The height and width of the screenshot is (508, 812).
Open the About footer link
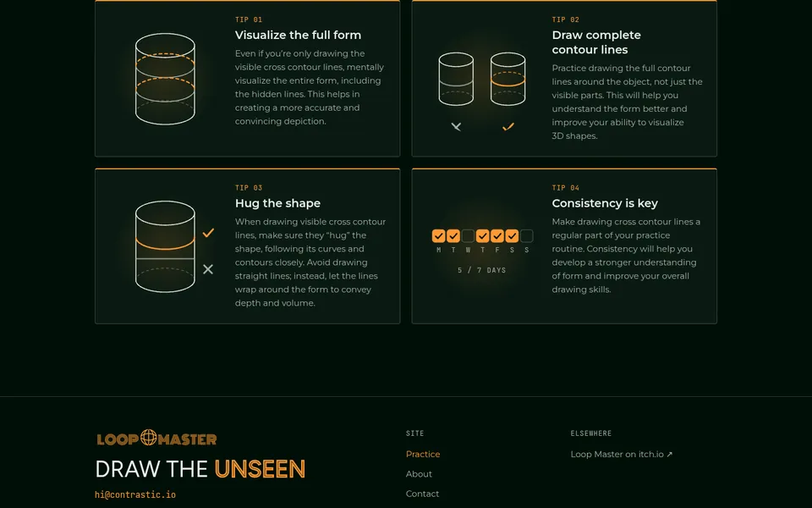coord(419,474)
